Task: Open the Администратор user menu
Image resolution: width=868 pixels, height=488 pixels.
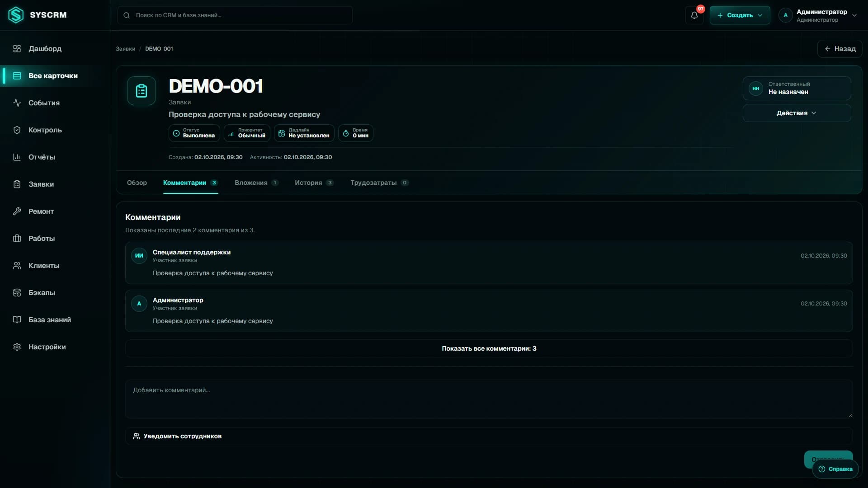Action: pyautogui.click(x=817, y=15)
